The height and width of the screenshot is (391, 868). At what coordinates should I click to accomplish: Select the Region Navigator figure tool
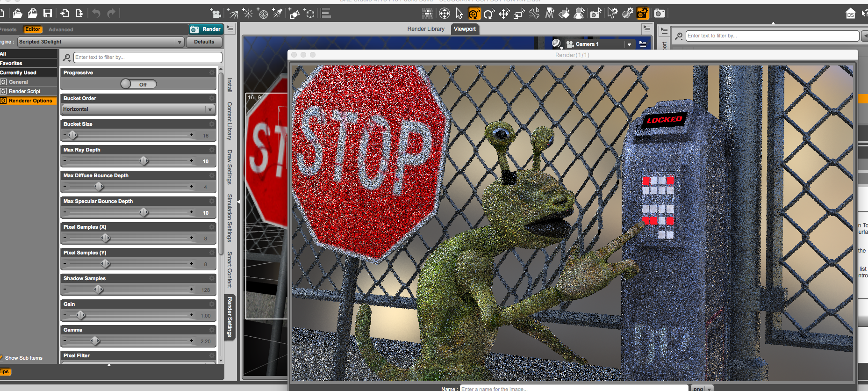click(x=579, y=14)
